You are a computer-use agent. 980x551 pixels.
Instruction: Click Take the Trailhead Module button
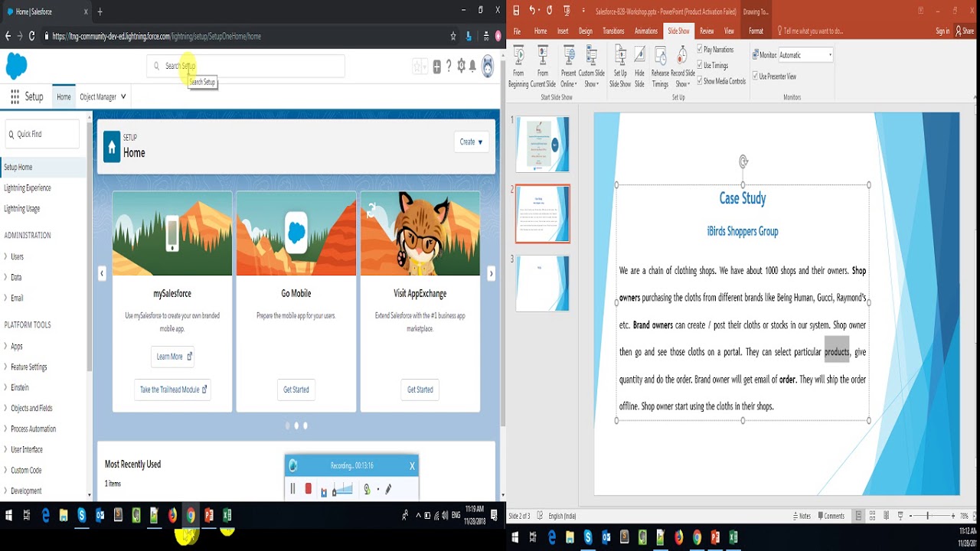tap(172, 390)
